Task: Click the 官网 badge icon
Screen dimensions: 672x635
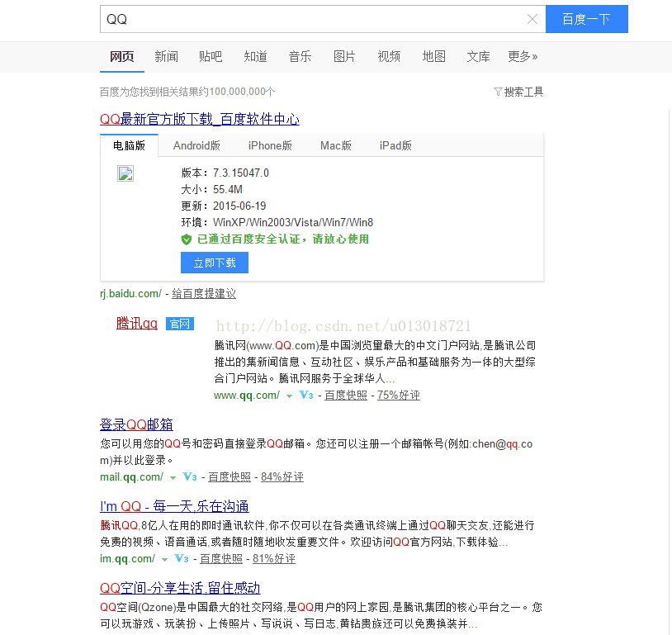Action: coord(180,324)
